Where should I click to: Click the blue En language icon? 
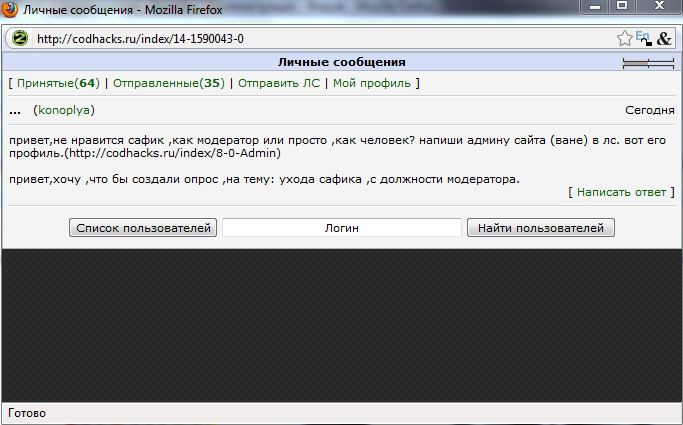pyautogui.click(x=643, y=38)
